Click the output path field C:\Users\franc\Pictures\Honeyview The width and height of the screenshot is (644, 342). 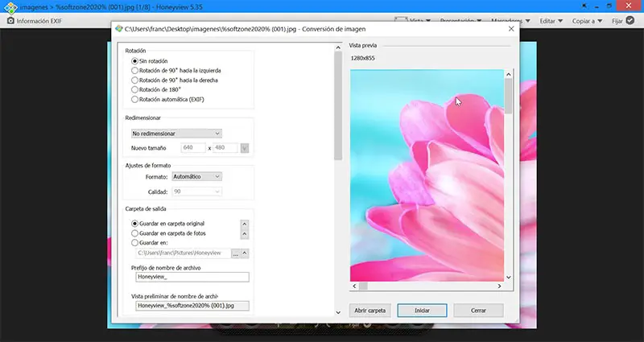point(184,253)
